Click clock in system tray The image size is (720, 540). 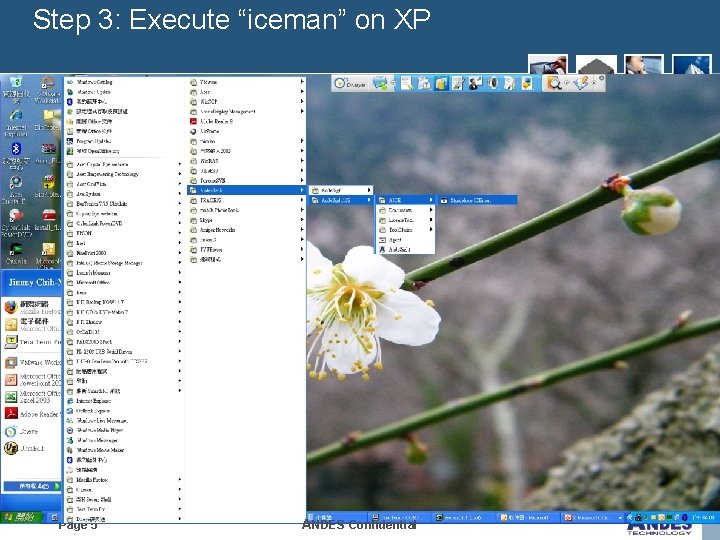703,518
